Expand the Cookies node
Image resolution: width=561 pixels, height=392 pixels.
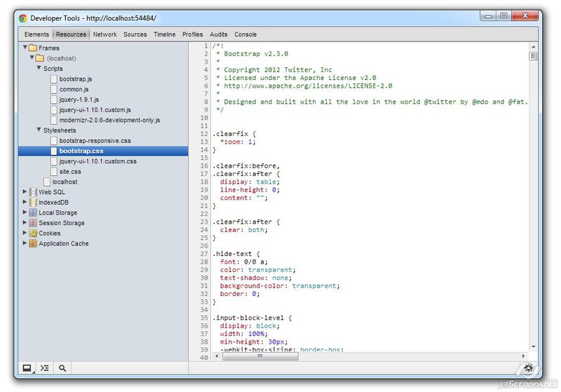(x=25, y=233)
